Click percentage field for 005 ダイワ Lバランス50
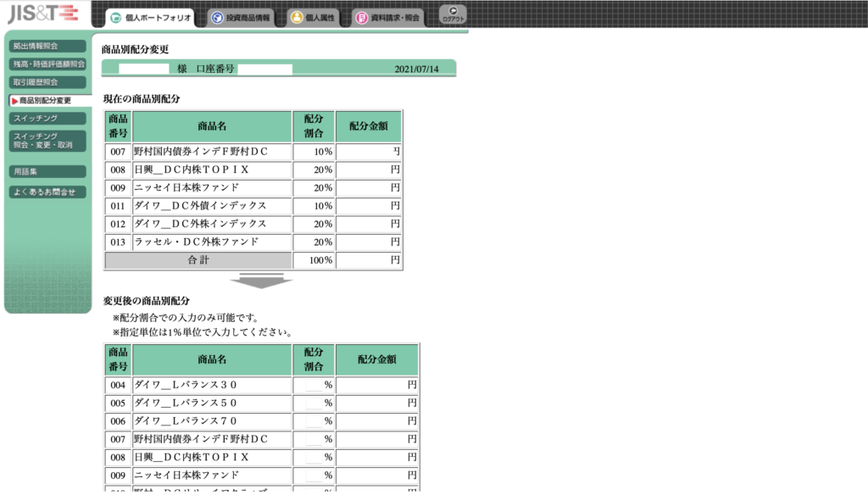The height and width of the screenshot is (495, 868). (x=314, y=403)
